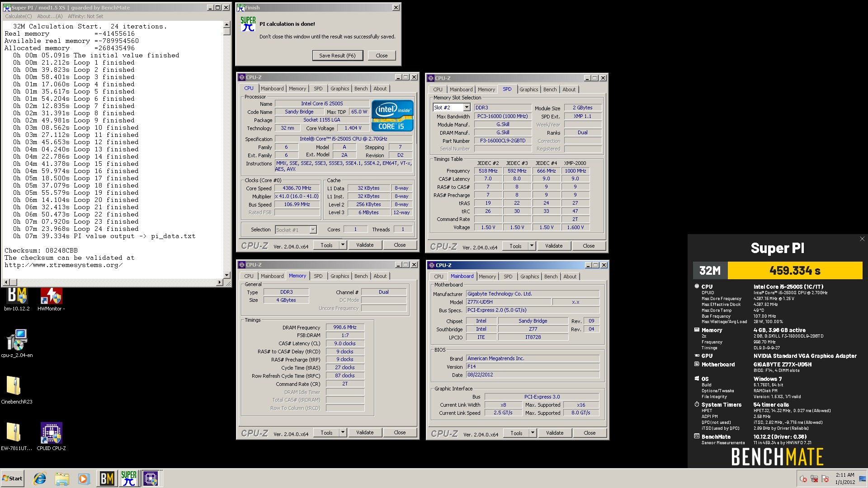Expand the Slot #2 memory slot dropdown

tap(467, 108)
